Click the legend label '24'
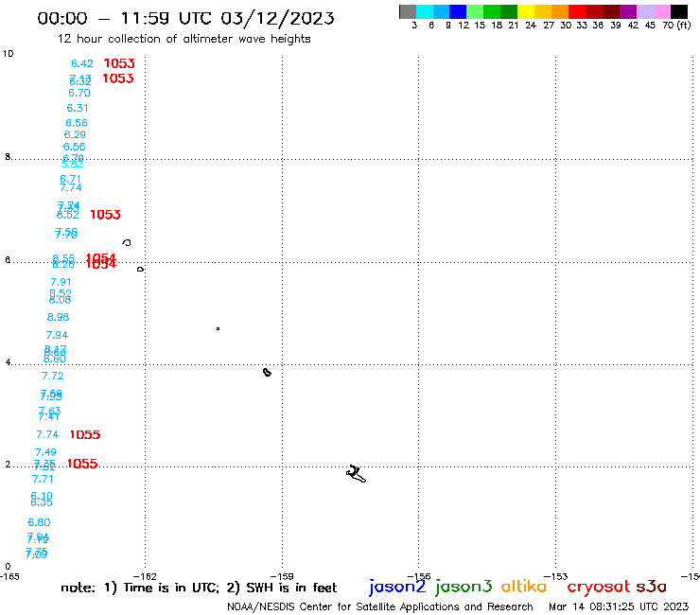 click(x=531, y=25)
